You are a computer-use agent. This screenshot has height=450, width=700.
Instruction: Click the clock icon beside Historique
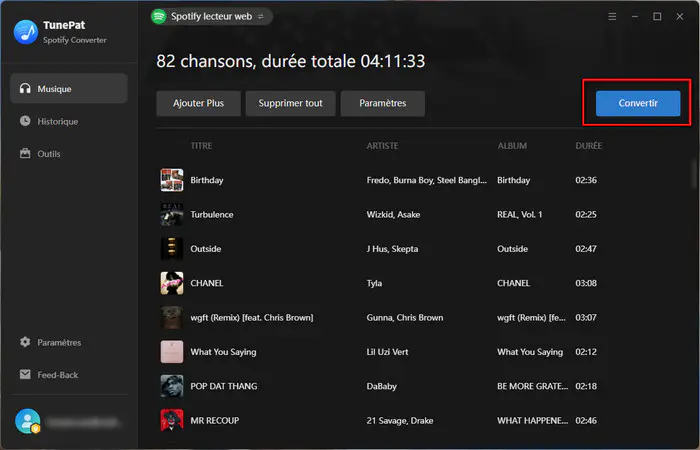(25, 121)
